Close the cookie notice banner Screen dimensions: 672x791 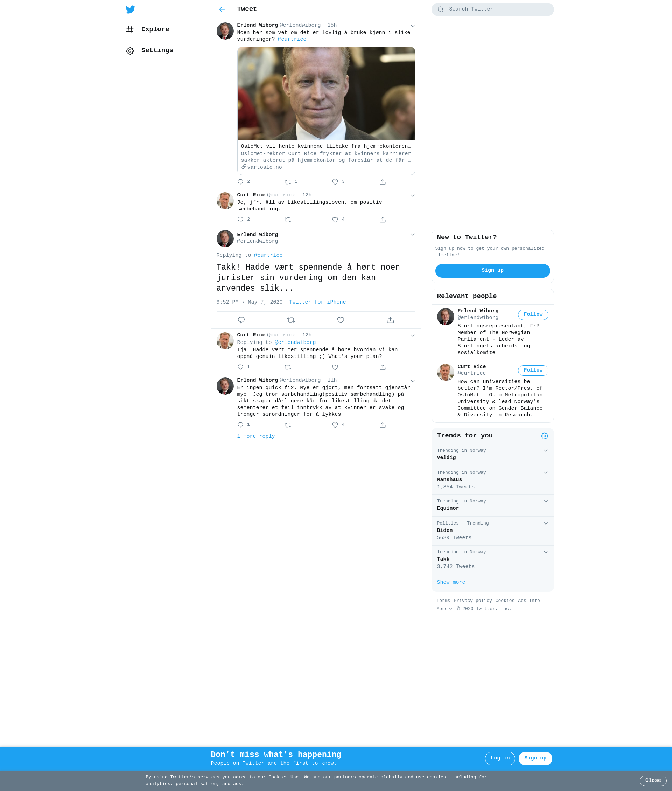point(652,780)
